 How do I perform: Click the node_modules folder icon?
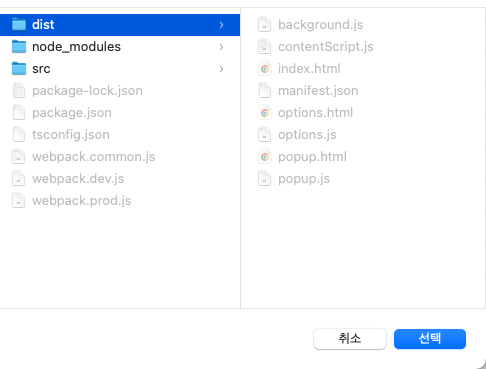pyautogui.click(x=19, y=47)
